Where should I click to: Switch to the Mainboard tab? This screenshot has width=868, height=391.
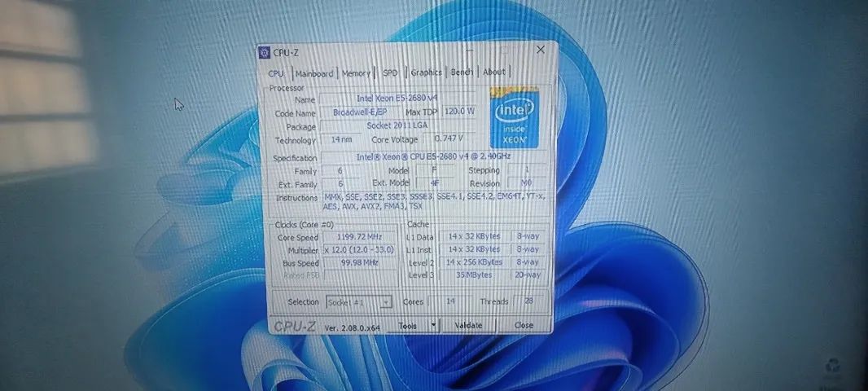[x=313, y=73]
